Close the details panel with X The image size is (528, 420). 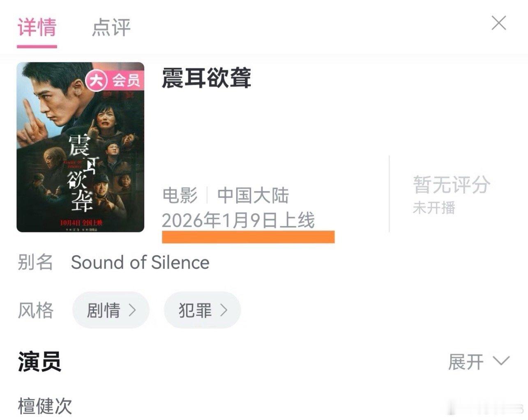[x=498, y=23]
